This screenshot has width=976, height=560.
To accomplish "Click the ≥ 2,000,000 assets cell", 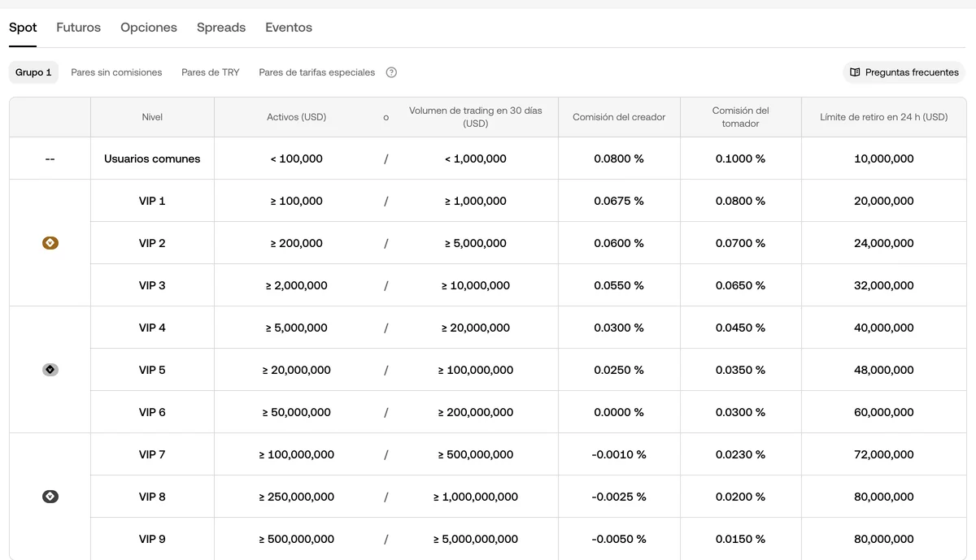I will click(297, 285).
